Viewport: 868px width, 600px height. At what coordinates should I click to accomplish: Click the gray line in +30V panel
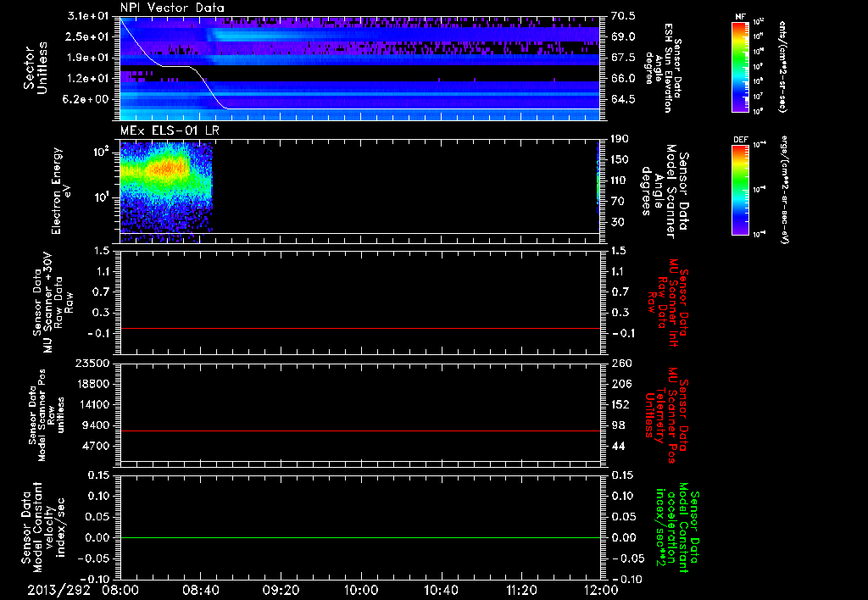pyautogui.click(x=360, y=328)
